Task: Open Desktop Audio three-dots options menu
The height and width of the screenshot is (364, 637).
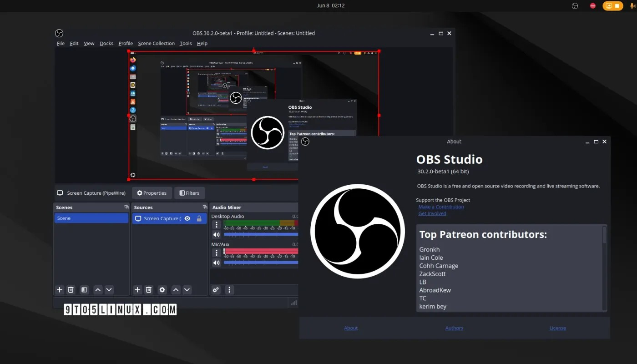Action: pyautogui.click(x=217, y=225)
